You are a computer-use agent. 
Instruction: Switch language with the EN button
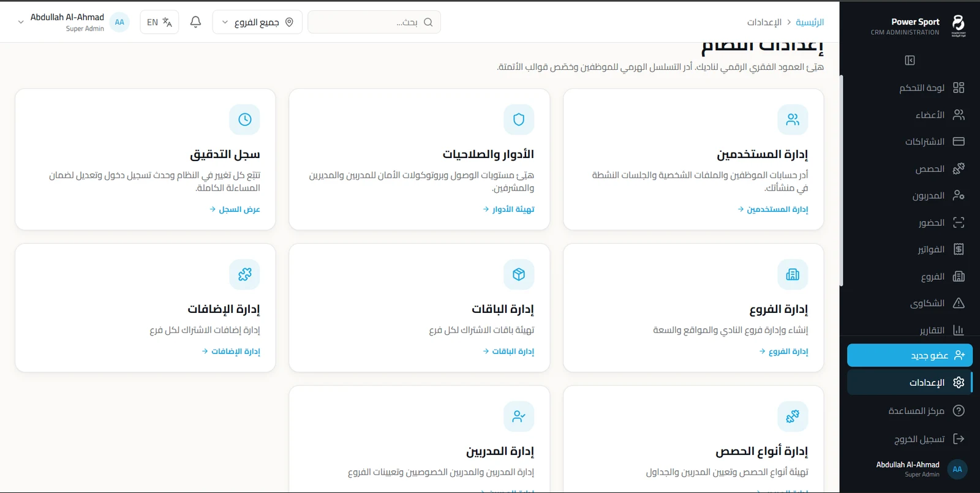click(159, 22)
